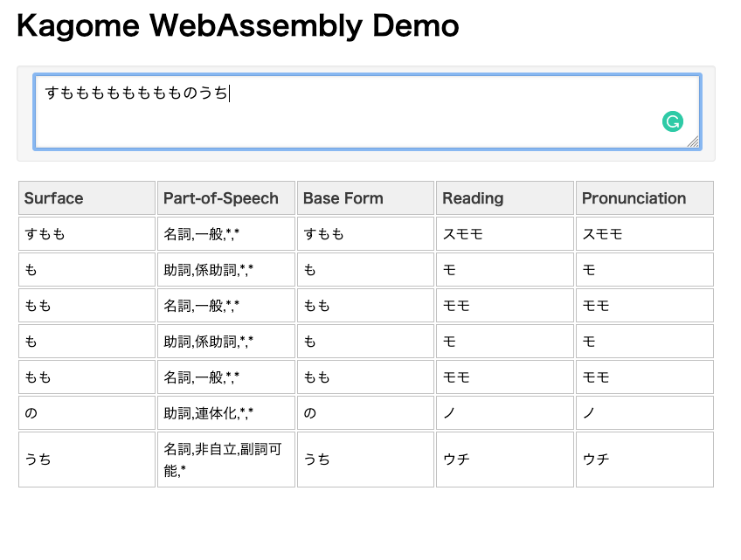Click the green Grammarly icon in textarea

[x=673, y=121]
